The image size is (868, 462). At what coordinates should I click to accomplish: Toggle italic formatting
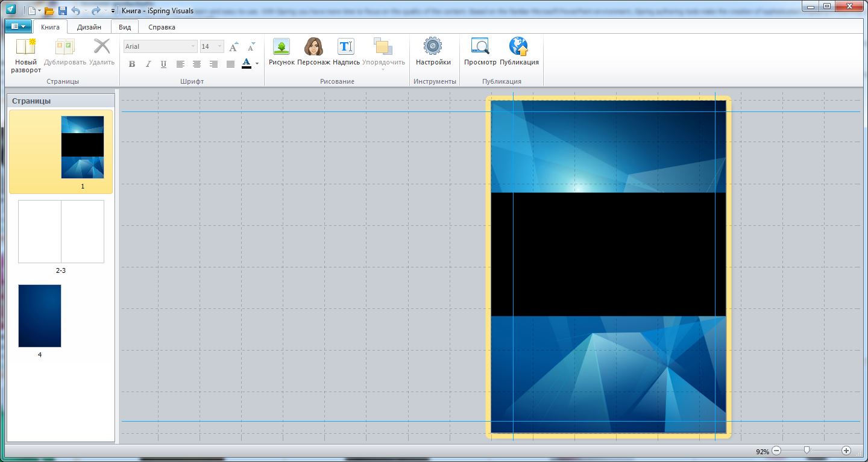[148, 64]
